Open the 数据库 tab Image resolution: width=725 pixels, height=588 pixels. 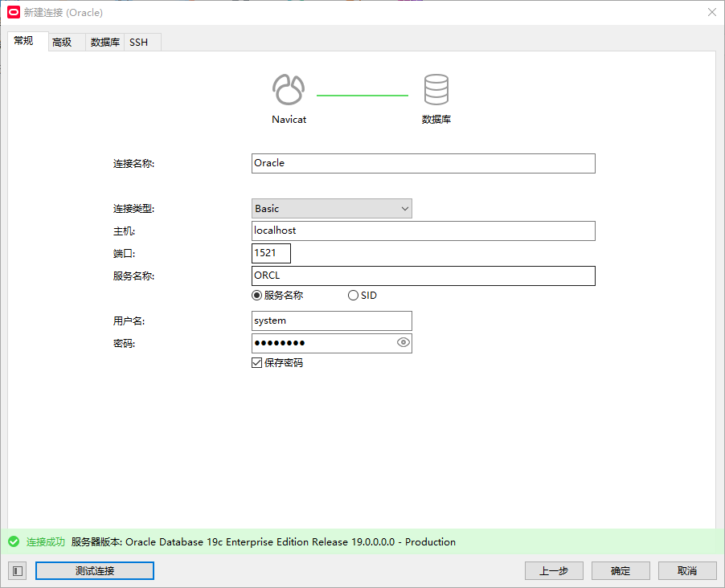pos(105,43)
